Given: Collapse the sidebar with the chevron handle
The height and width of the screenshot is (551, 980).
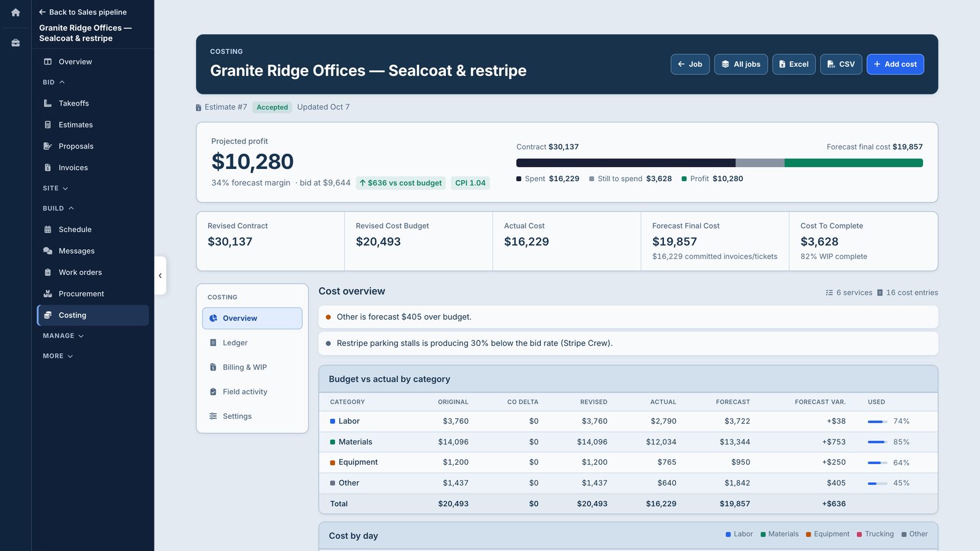Looking at the screenshot, I should [x=160, y=275].
